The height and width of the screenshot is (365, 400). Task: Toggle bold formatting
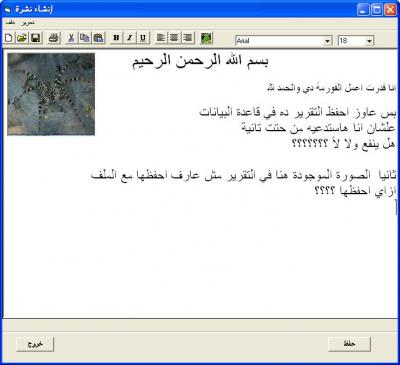[116, 38]
